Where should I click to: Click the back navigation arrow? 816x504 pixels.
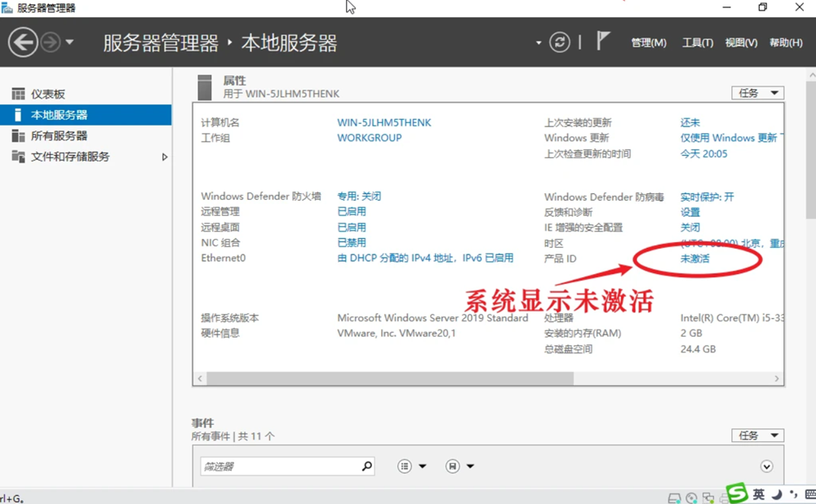coord(23,42)
